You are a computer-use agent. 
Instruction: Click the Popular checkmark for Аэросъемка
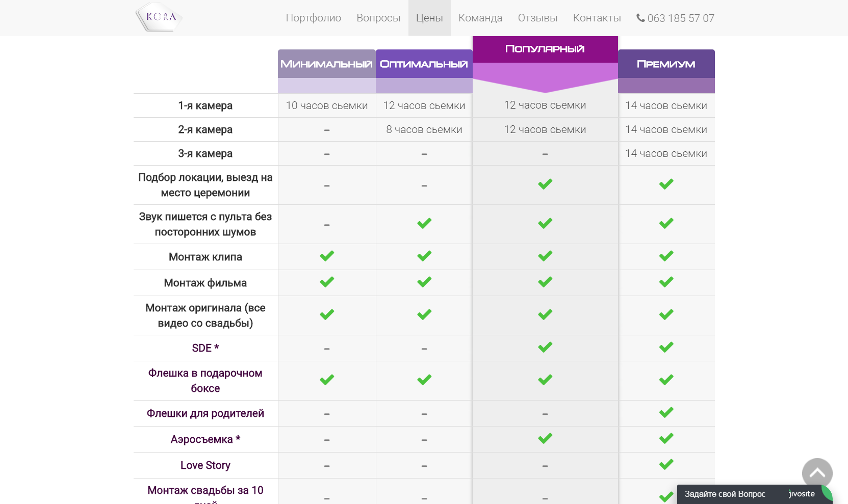pos(545,438)
